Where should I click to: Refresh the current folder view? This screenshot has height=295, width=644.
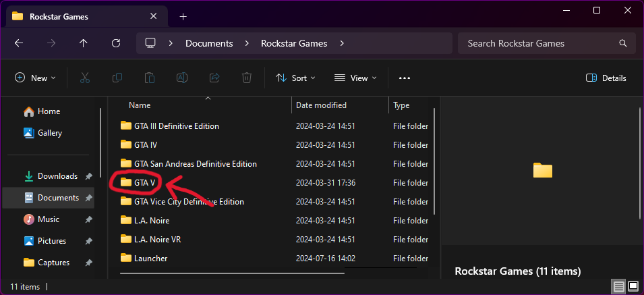click(x=116, y=43)
